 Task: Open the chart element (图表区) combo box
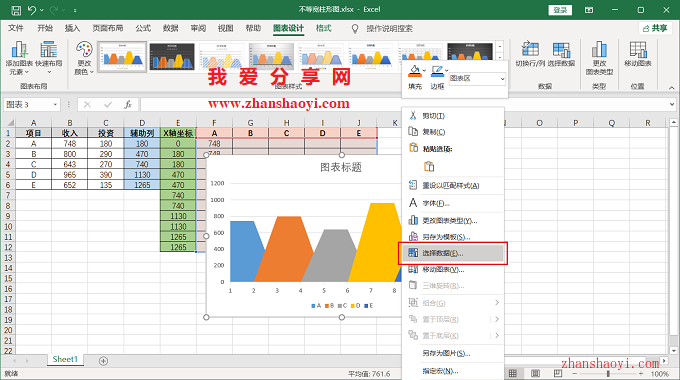(x=477, y=79)
